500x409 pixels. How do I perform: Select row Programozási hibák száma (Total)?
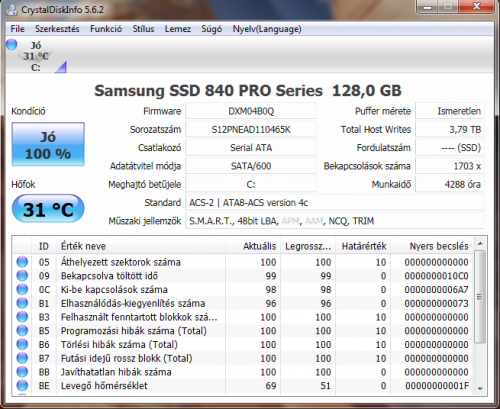point(243,331)
